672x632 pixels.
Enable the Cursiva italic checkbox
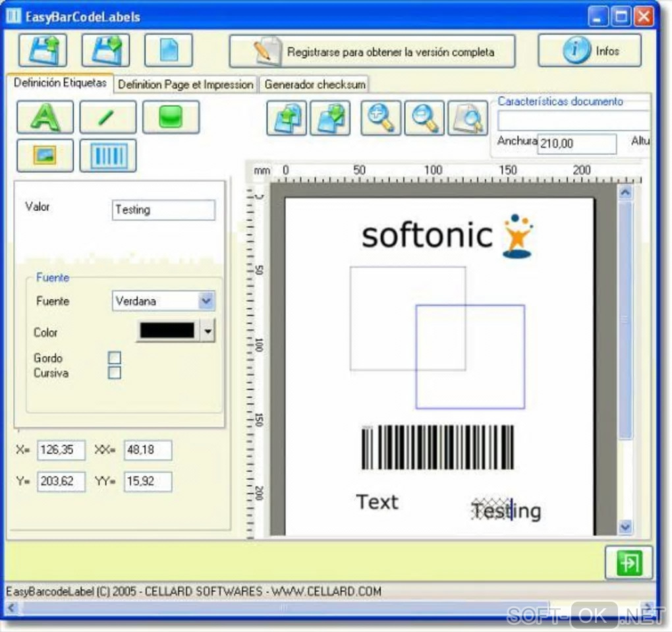point(115,372)
